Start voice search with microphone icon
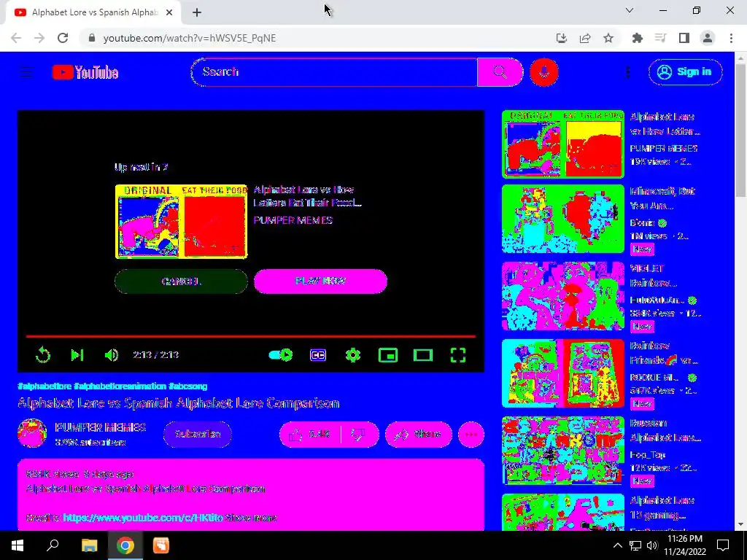This screenshot has height=560, width=747. [x=544, y=72]
